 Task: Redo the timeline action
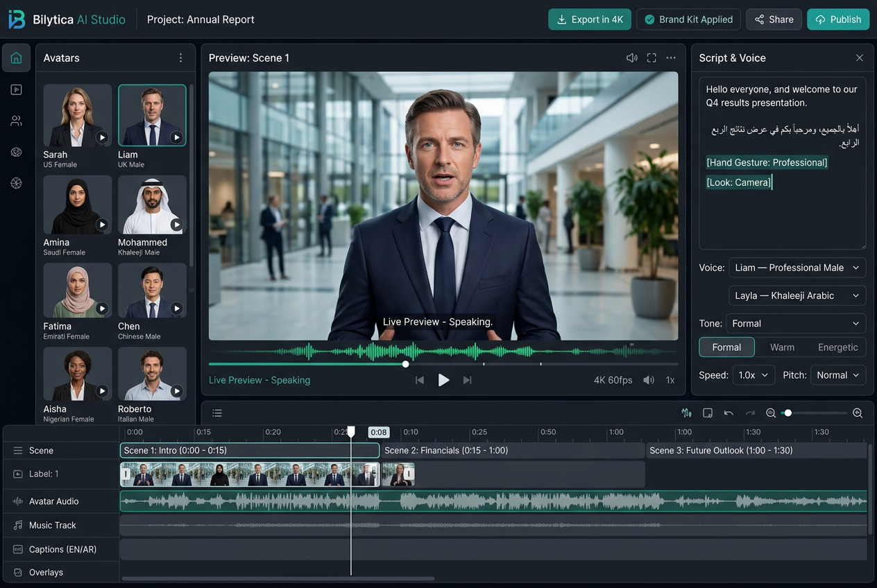tap(749, 413)
